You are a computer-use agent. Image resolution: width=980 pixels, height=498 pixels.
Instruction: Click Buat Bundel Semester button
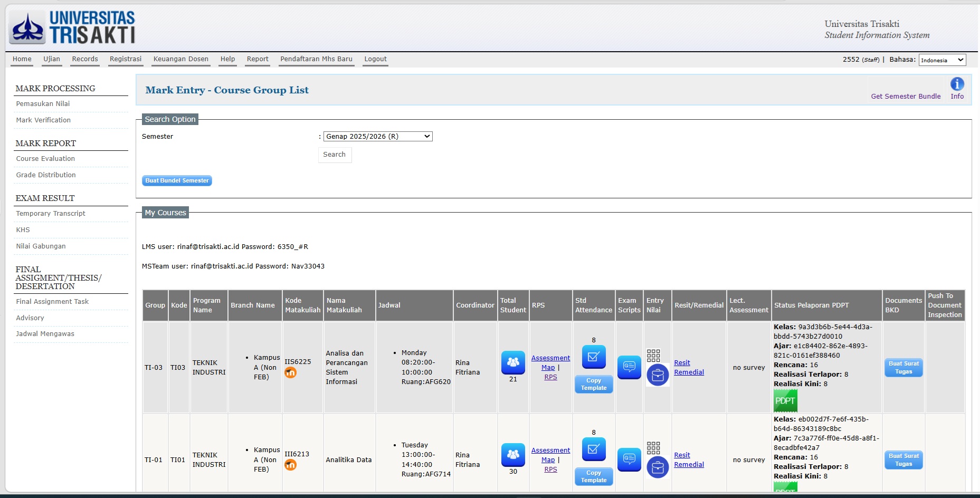(x=177, y=180)
